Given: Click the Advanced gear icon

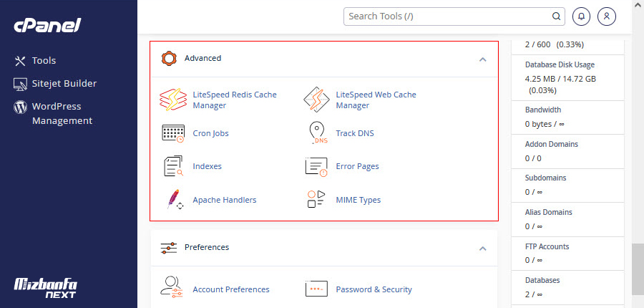Looking at the screenshot, I should pyautogui.click(x=169, y=59).
